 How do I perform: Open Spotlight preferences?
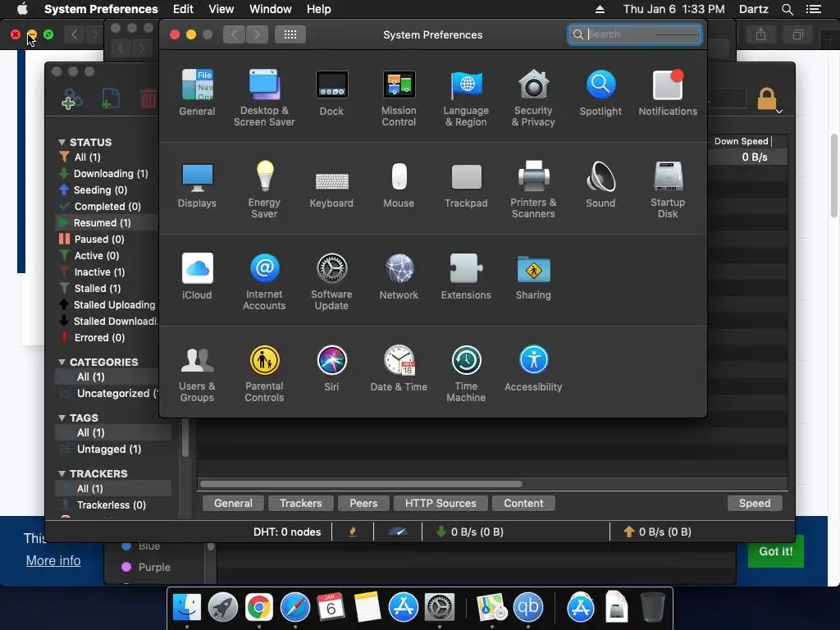click(600, 93)
